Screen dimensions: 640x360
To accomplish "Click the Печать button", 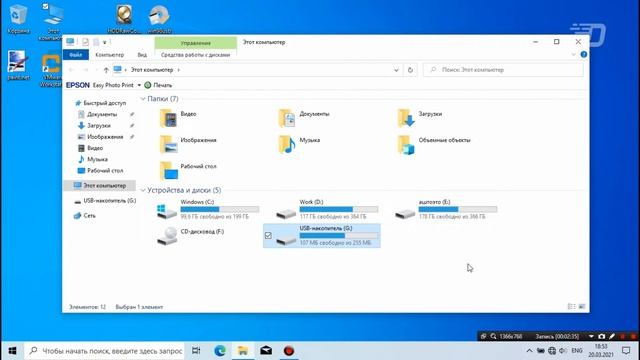I will (158, 85).
